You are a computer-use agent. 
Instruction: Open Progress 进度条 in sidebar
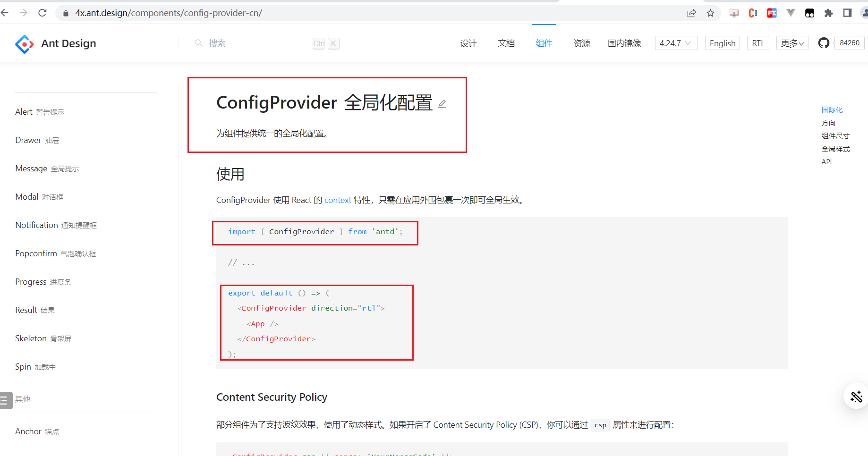pos(43,282)
